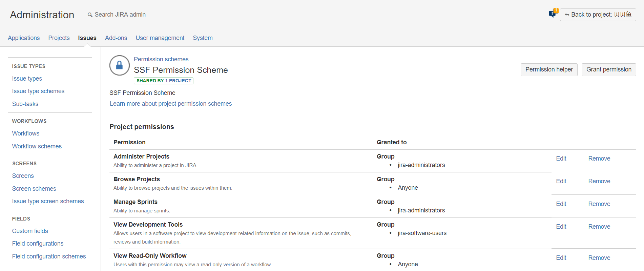Click the Granted to column header
The width and height of the screenshot is (644, 271).
[x=392, y=142]
